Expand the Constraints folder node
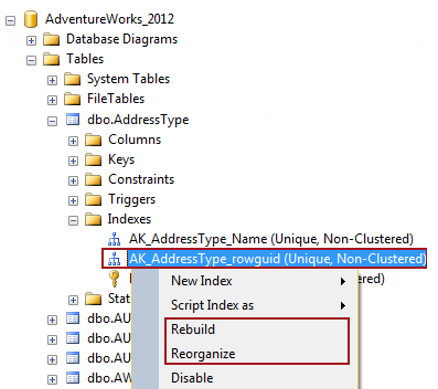 click(73, 181)
